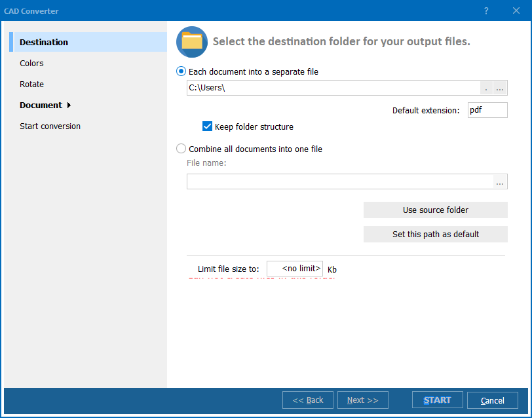Close the CAD Converter window
Screen dimensions: 532x418
pyautogui.click(x=516, y=11)
